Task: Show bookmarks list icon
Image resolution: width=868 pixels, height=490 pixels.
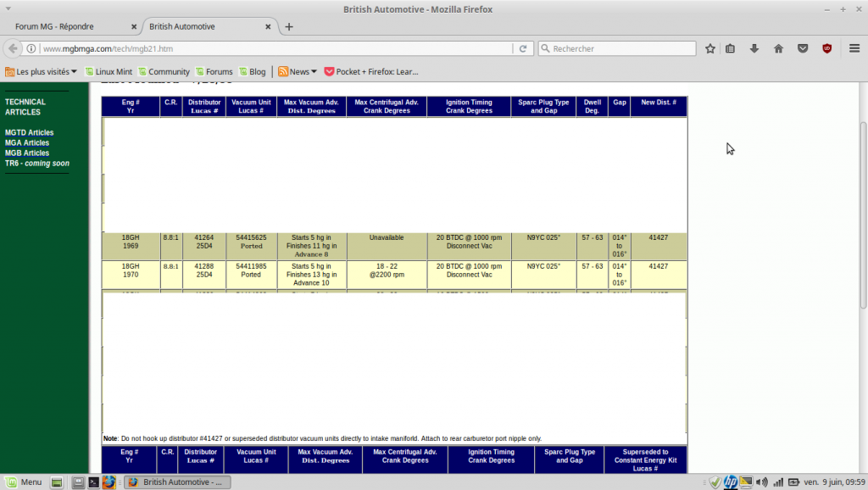Action: pyautogui.click(x=730, y=48)
